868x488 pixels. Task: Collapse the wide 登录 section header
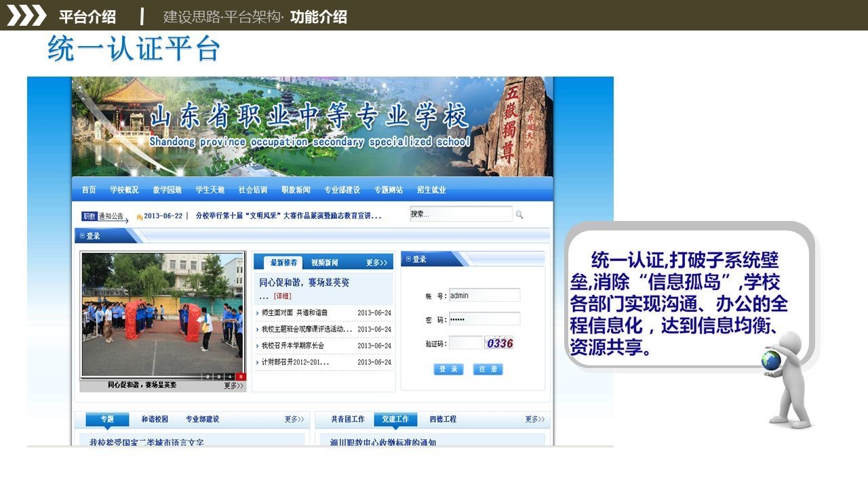(83, 236)
